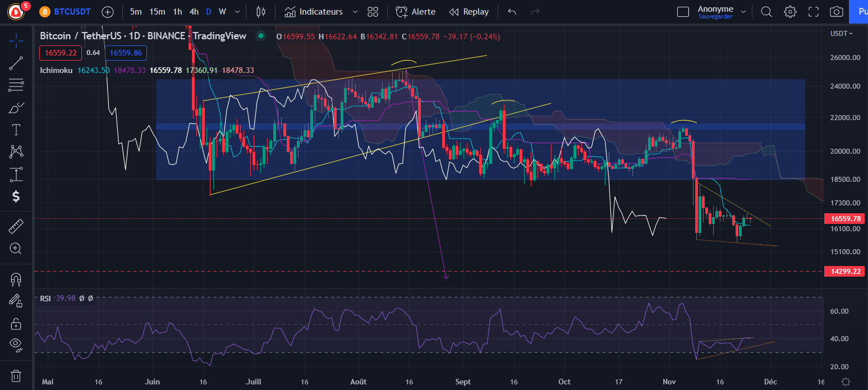Open the timeframe interval dropdown
868x390 pixels.
236,11
